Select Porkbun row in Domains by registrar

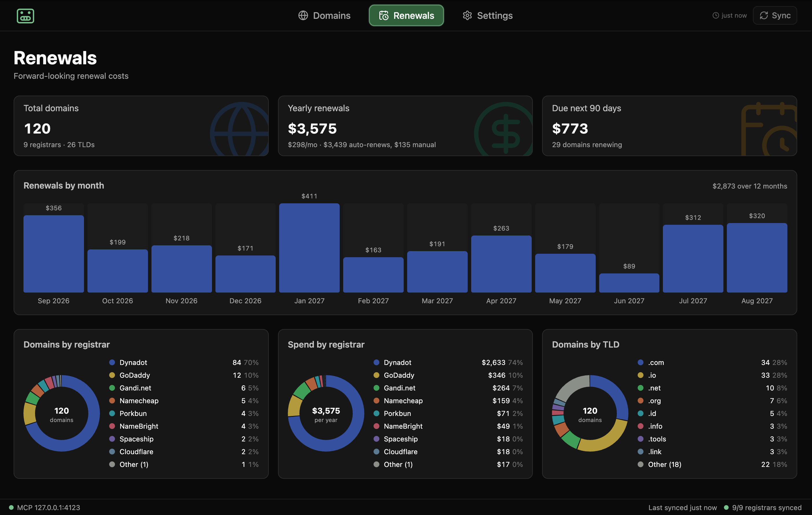click(x=184, y=414)
